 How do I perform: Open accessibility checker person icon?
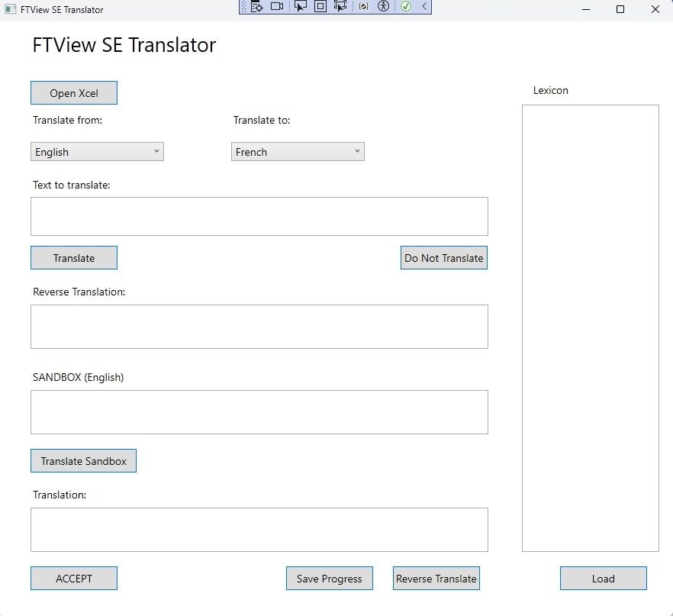point(383,6)
